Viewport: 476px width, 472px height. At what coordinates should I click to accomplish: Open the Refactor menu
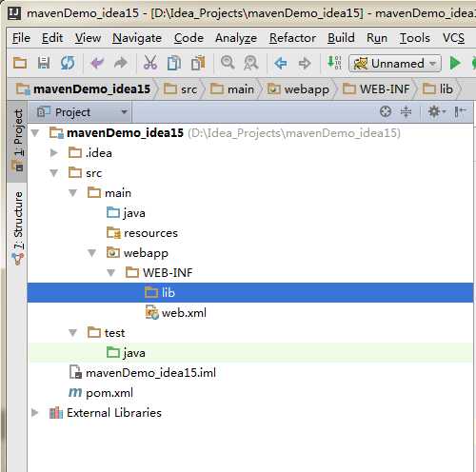[x=292, y=38]
